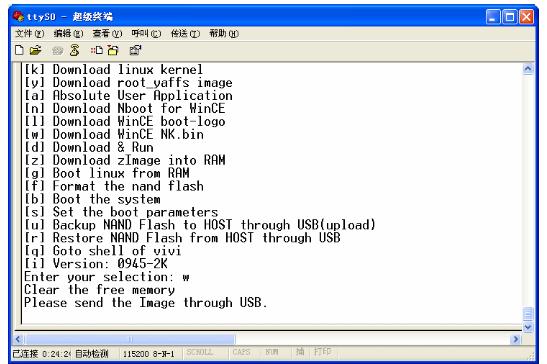Click the vertical scrollbar up arrow

click(528, 69)
